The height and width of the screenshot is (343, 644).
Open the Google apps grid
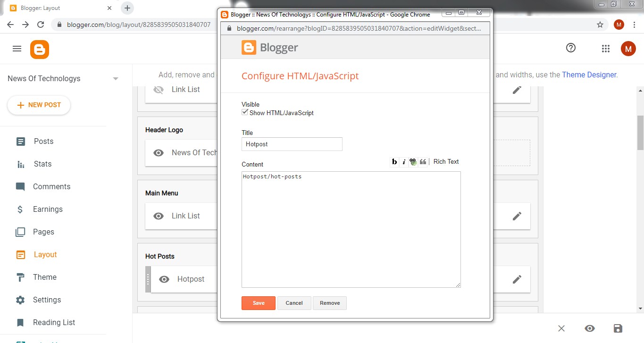pos(606,49)
